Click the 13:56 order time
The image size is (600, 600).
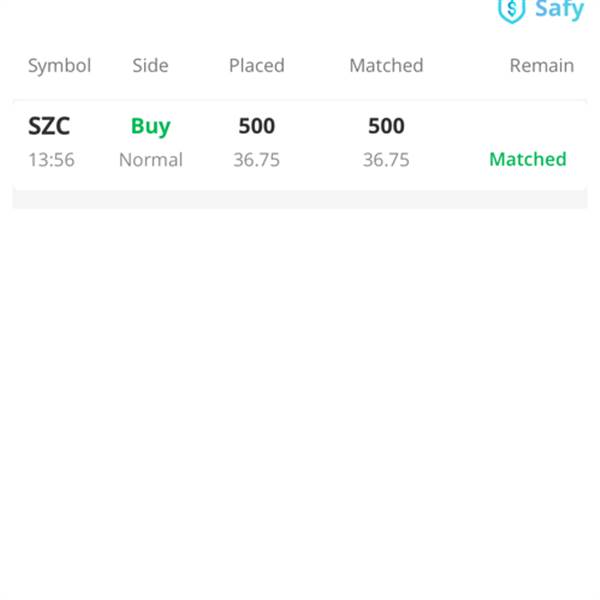coord(51,160)
